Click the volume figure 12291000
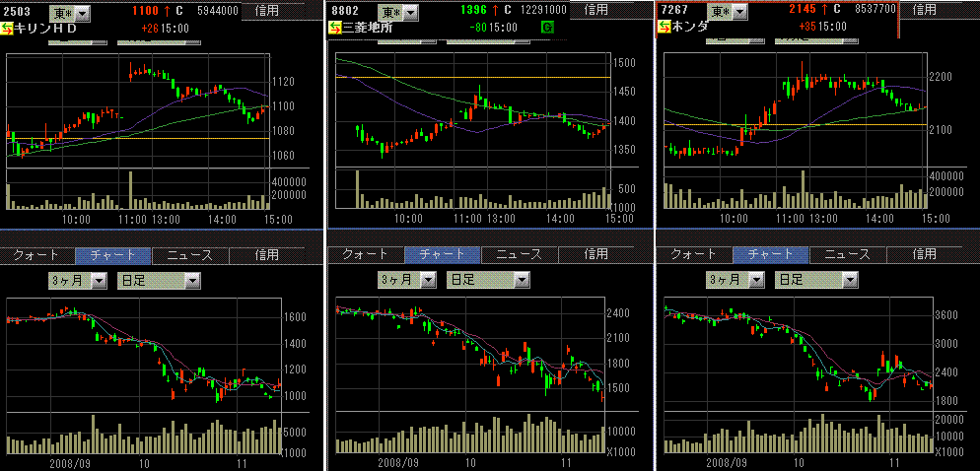 coord(542,10)
